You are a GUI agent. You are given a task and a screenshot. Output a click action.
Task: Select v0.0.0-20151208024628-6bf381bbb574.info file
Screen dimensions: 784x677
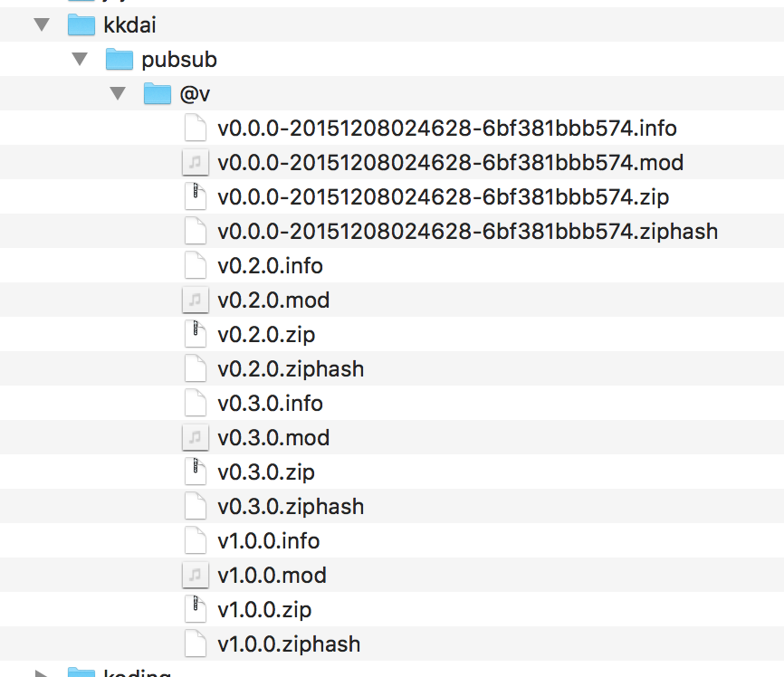tap(447, 128)
